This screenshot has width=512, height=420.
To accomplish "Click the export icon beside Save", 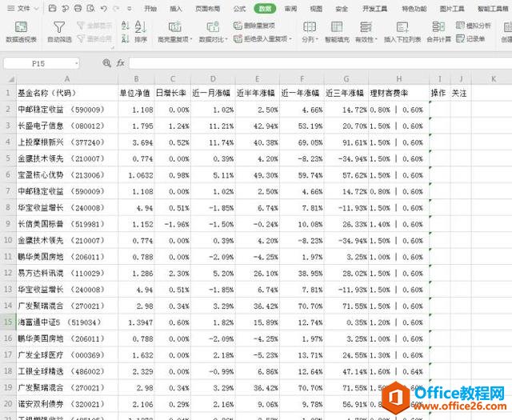I will click(x=65, y=9).
